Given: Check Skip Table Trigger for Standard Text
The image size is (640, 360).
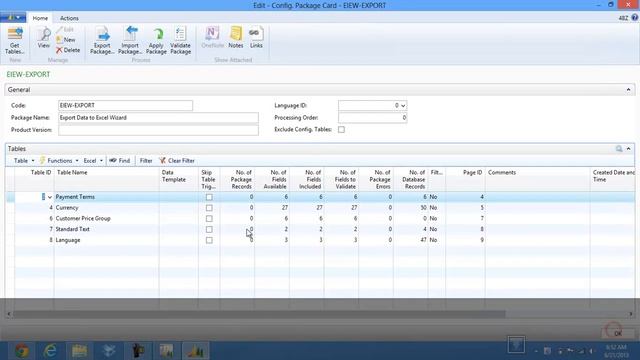Looking at the screenshot, I should pyautogui.click(x=209, y=229).
